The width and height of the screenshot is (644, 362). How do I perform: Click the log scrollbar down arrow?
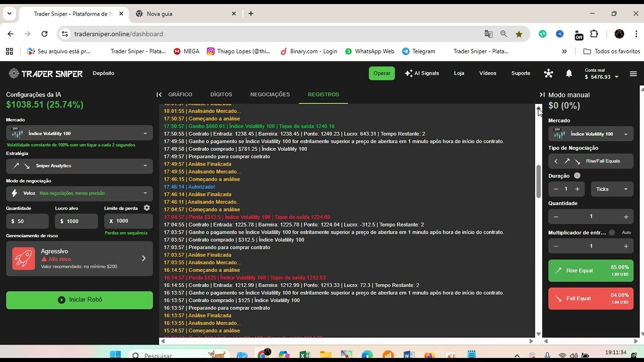(x=538, y=334)
